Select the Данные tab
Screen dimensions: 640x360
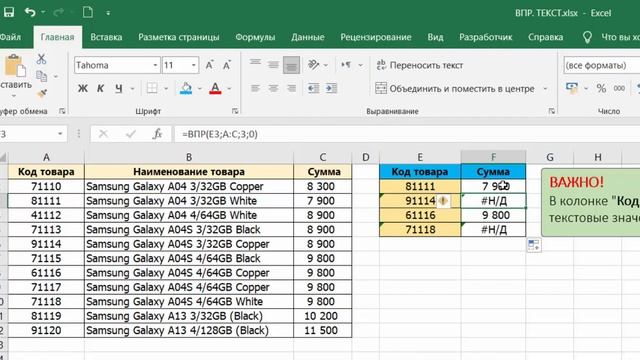click(307, 37)
